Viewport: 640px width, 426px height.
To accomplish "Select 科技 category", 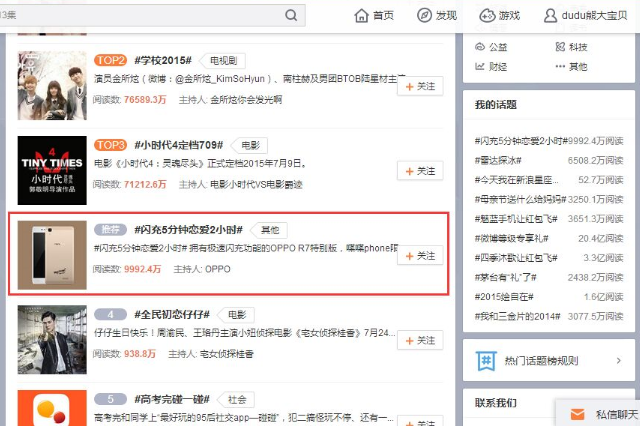I will 571,47.
